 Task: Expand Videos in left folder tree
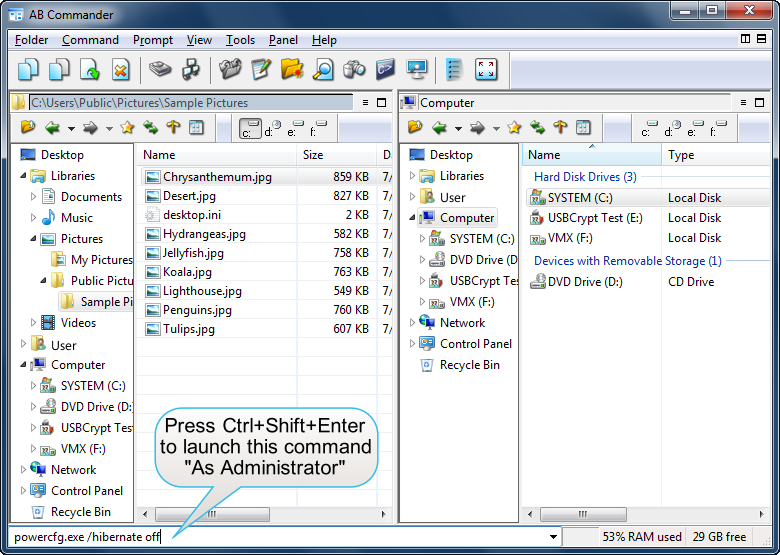[33, 323]
